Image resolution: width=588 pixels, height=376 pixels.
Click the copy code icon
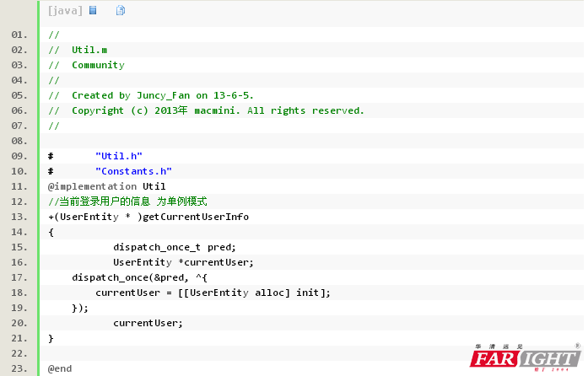(x=121, y=11)
